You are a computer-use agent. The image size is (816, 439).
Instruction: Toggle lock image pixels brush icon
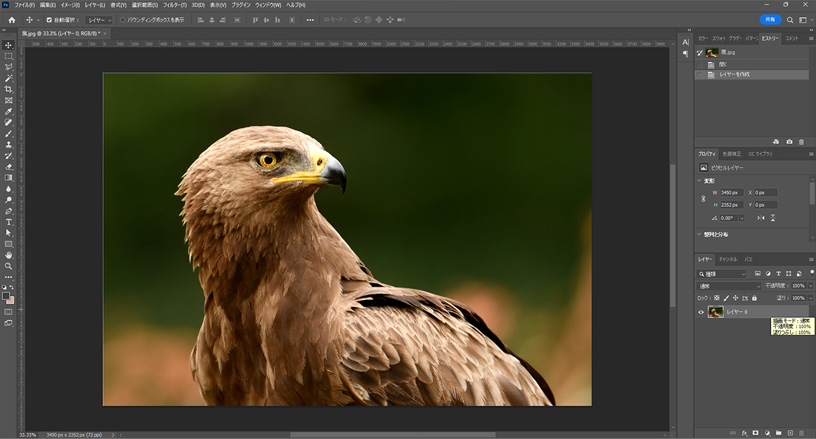726,298
